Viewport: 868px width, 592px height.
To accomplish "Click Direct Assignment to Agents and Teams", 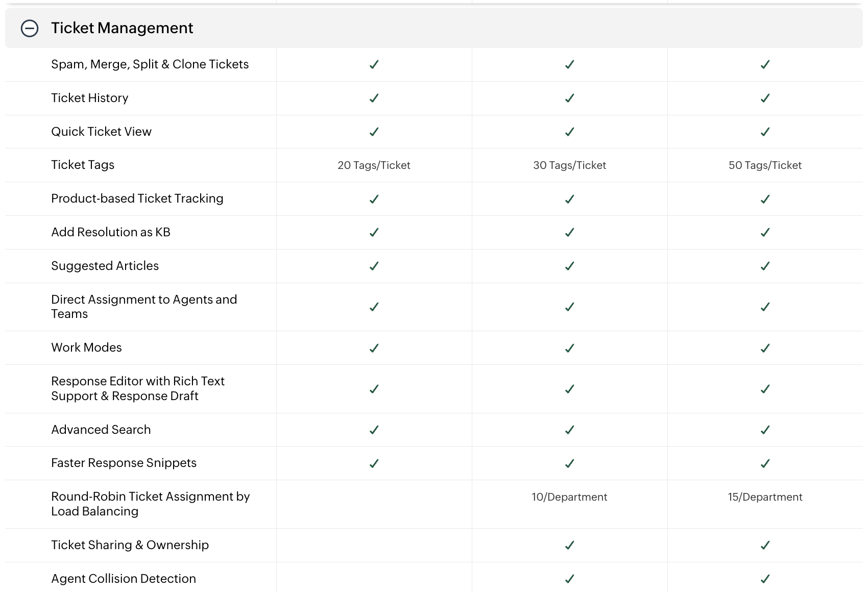I will (144, 307).
